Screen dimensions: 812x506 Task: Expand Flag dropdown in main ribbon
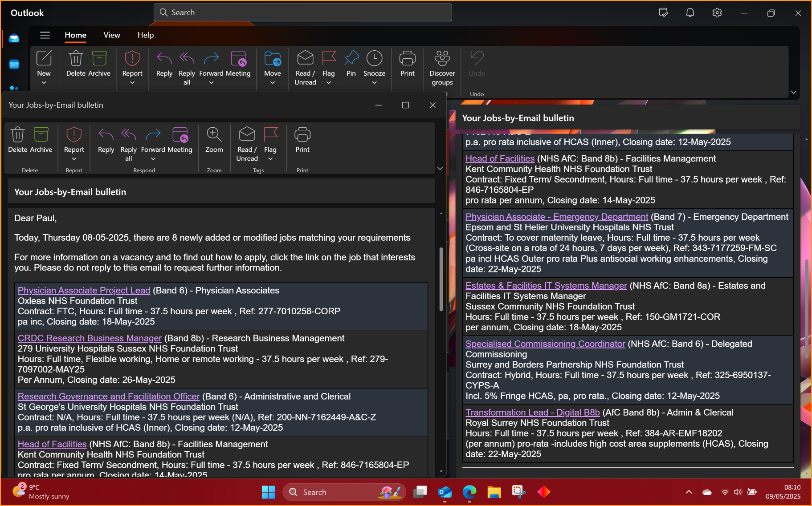coord(329,83)
